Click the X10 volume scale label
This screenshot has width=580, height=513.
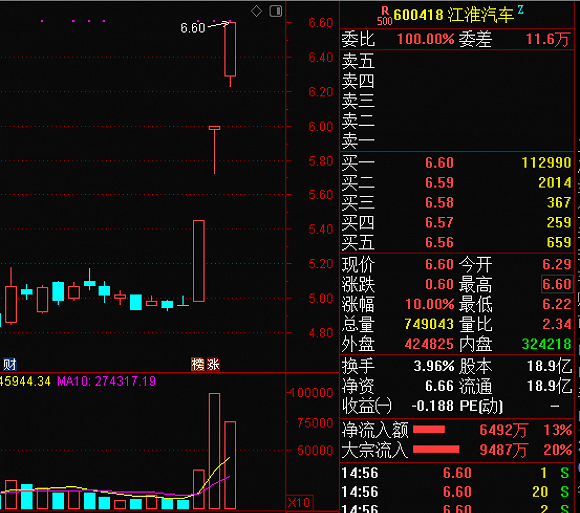click(300, 503)
